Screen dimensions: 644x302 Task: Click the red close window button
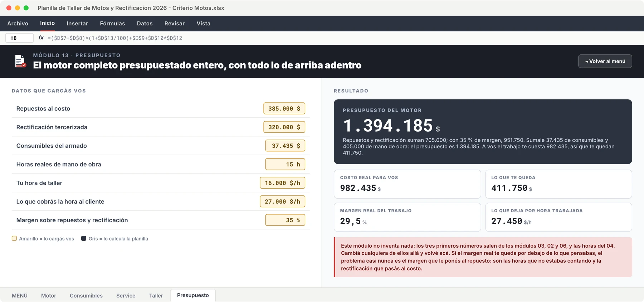click(x=9, y=8)
